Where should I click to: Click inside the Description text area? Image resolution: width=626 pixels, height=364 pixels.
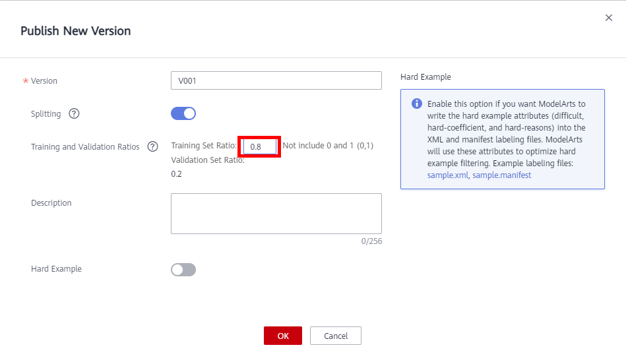click(x=276, y=214)
